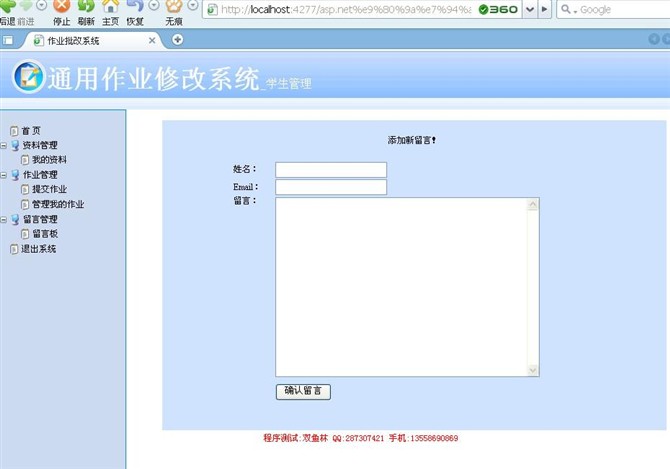
Task: Click the textarea scrollbar up arrow
Action: [533, 204]
